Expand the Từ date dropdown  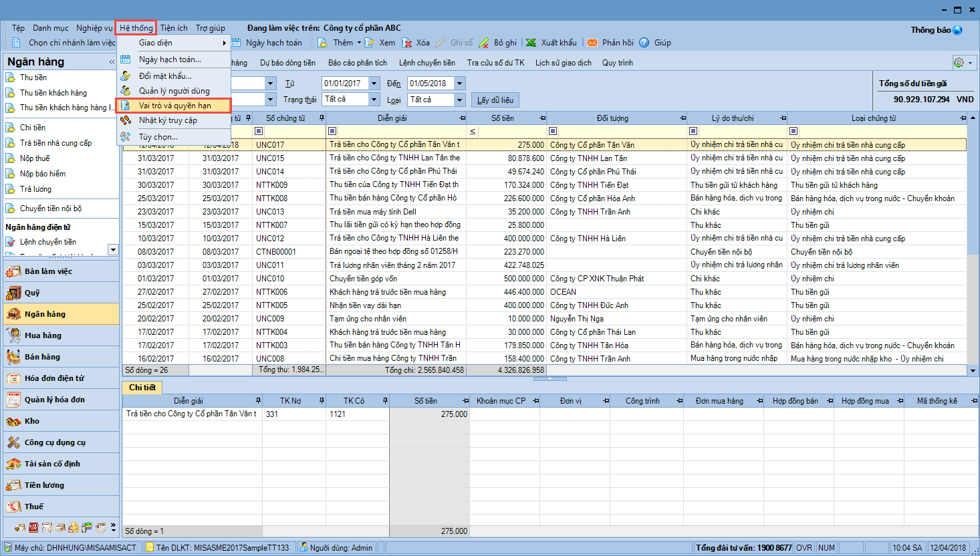(374, 84)
